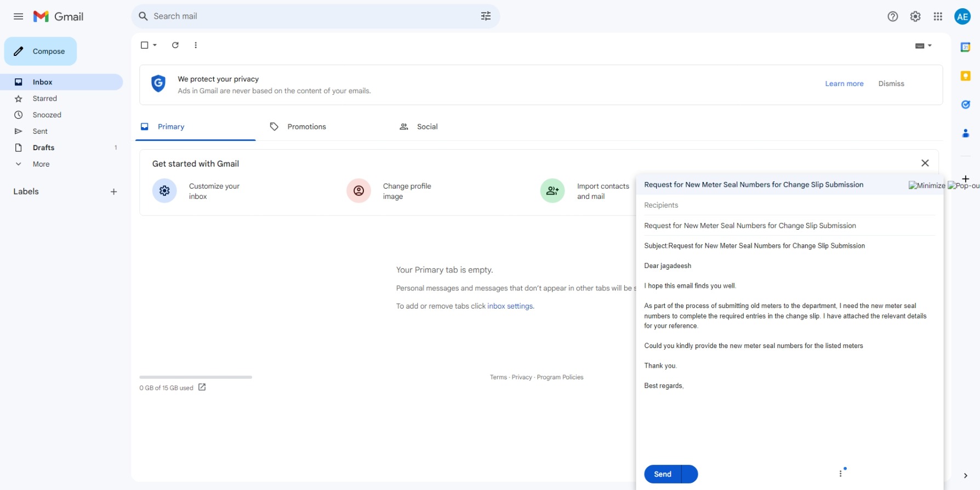Click the Recipients field in compose
The width and height of the screenshot is (980, 490).
789,205
